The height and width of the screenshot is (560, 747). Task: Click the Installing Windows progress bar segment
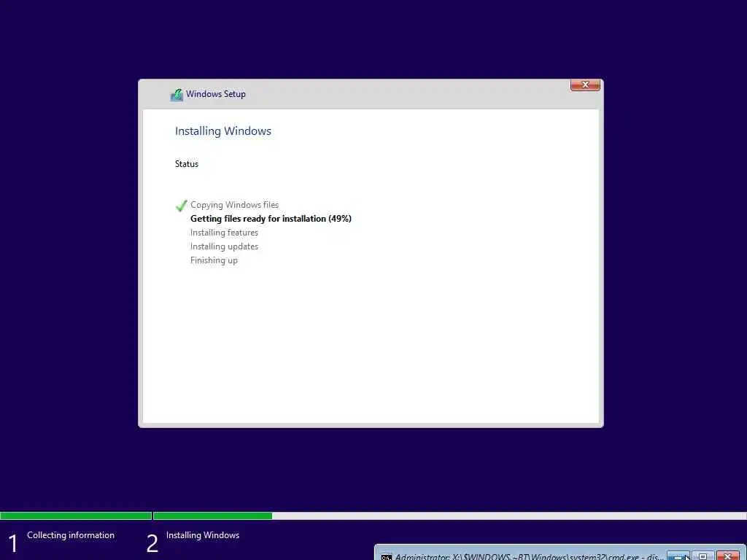coord(449,516)
